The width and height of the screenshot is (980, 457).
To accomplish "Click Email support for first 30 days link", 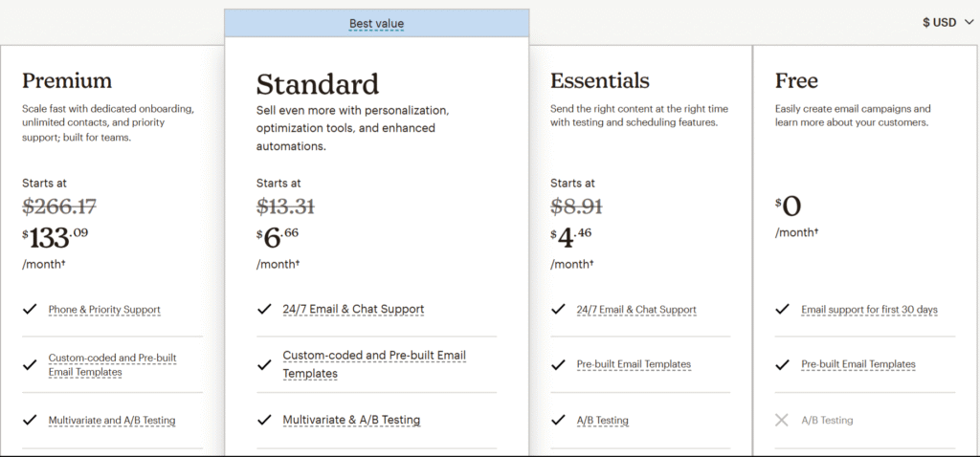I will [869, 310].
